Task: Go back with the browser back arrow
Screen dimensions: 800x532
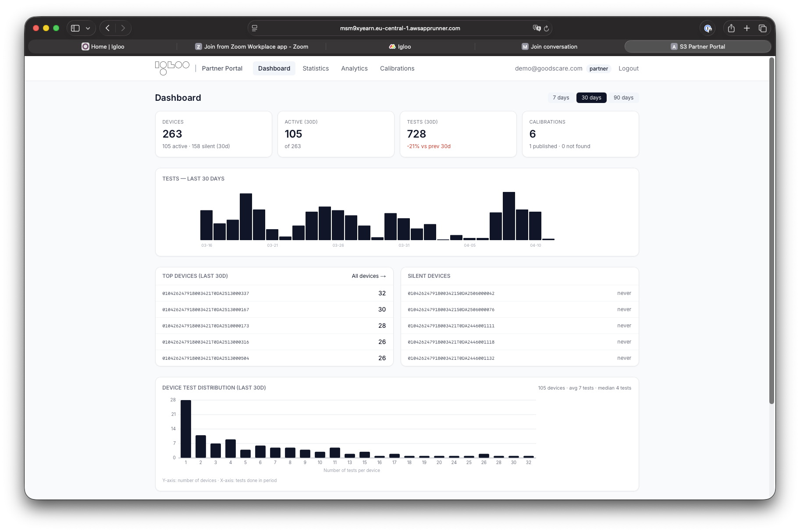Action: tap(107, 28)
